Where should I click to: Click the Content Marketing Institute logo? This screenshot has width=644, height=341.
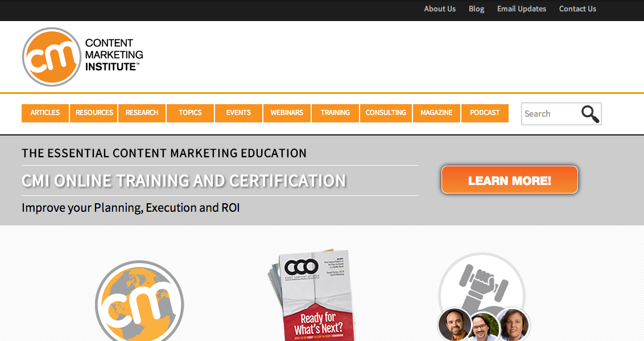[82, 57]
